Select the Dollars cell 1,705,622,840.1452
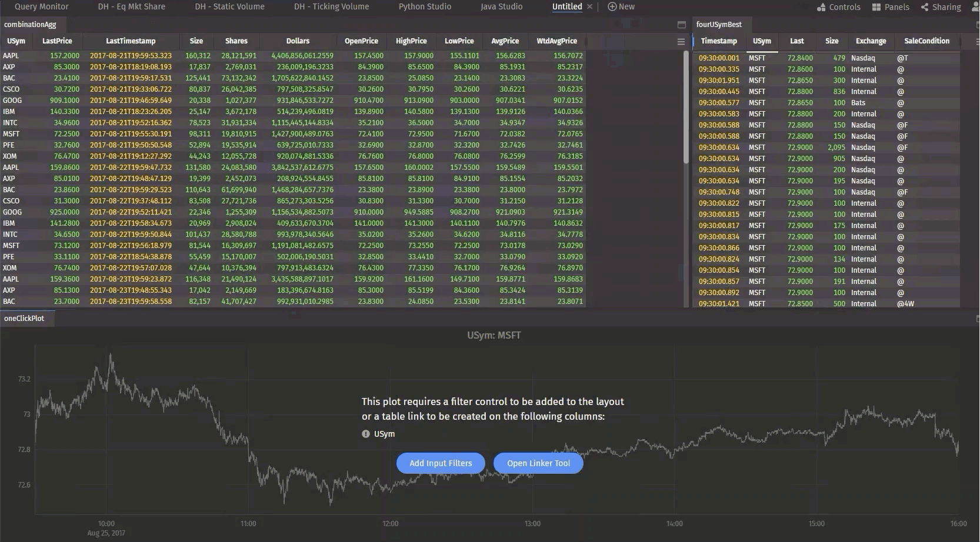 click(x=302, y=78)
